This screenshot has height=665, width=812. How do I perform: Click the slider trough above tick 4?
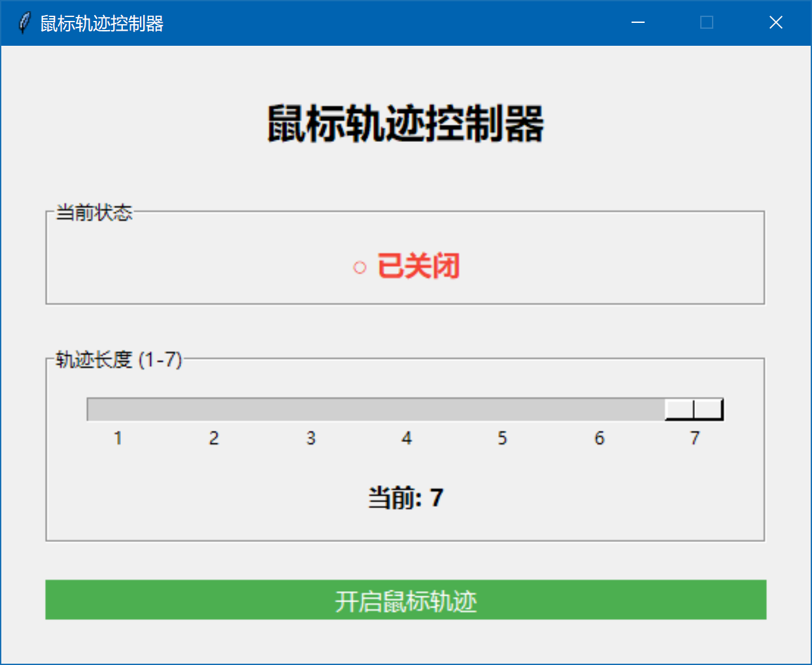point(406,409)
